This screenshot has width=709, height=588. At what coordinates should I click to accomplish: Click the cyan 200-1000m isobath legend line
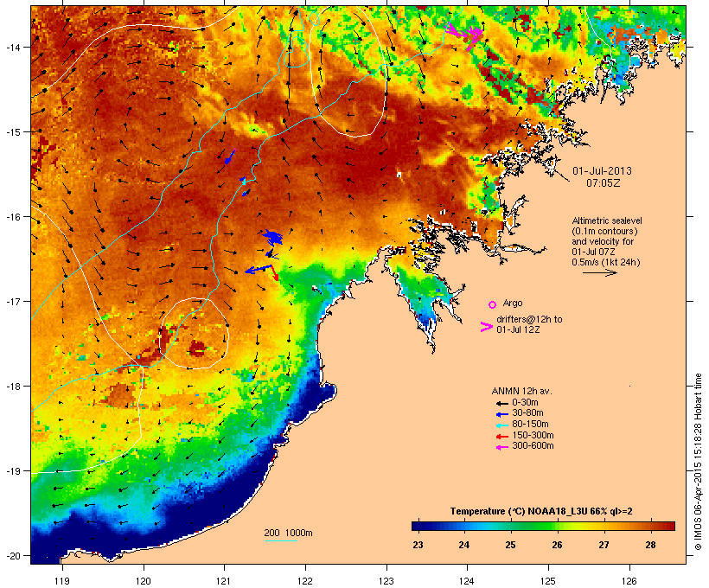[x=280, y=540]
